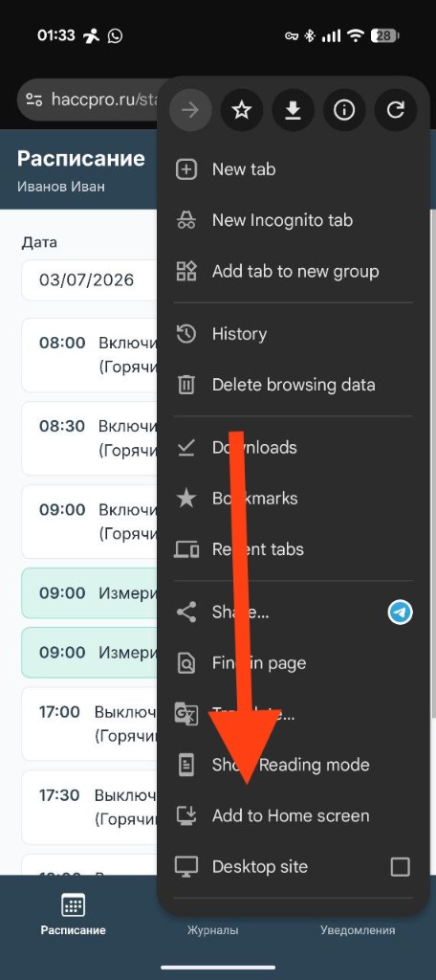Tap the site settings icon in address bar
This screenshot has height=980, width=436.
(x=33, y=100)
